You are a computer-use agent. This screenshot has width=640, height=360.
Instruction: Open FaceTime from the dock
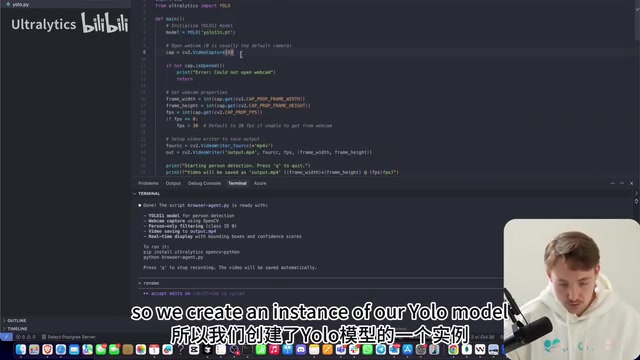[114, 349]
